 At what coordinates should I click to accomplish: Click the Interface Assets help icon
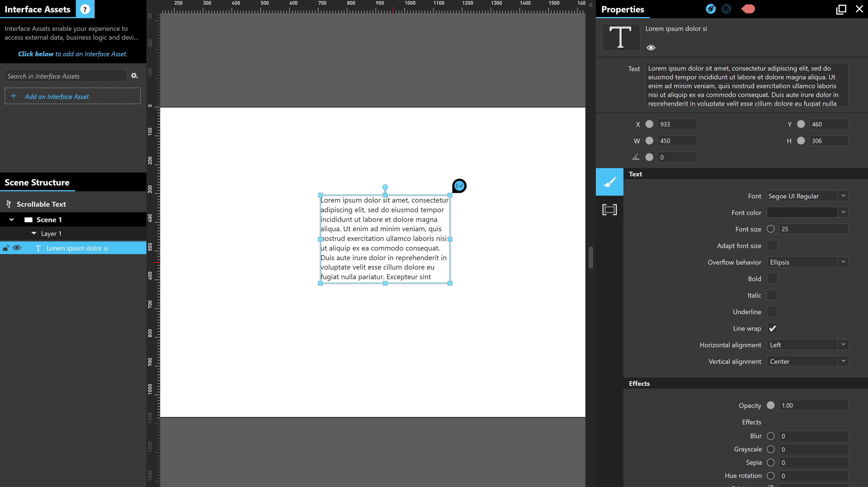click(x=85, y=9)
